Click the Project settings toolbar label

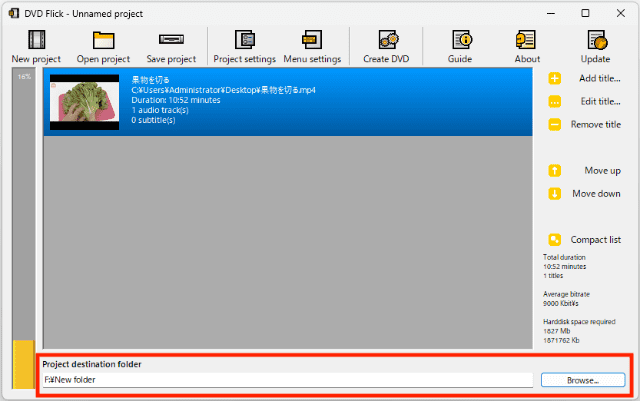[244, 59]
